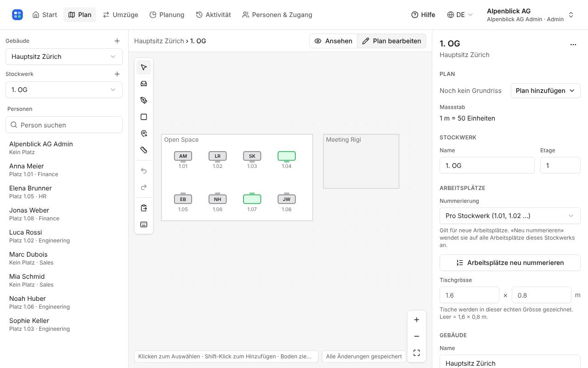588x368 pixels.
Task: Open the Planung tab
Action: [x=167, y=15]
